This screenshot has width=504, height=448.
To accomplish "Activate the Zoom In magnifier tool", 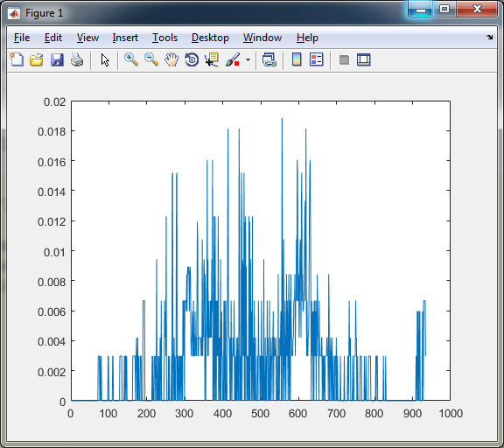I will pos(131,59).
